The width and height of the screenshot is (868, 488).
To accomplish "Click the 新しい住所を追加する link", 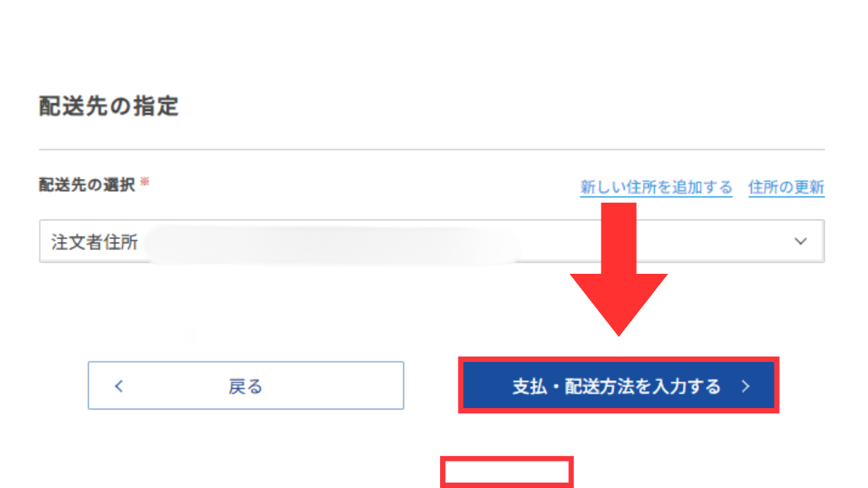I will pyautogui.click(x=656, y=187).
